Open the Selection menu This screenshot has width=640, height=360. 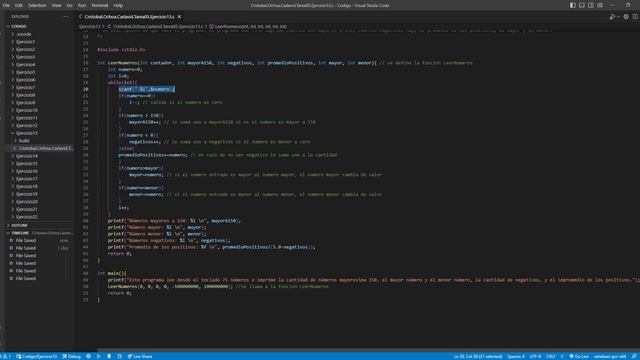point(37,5)
